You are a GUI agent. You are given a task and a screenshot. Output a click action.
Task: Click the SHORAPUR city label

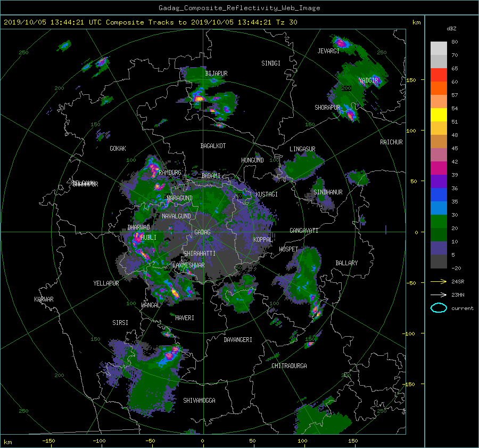(327, 108)
